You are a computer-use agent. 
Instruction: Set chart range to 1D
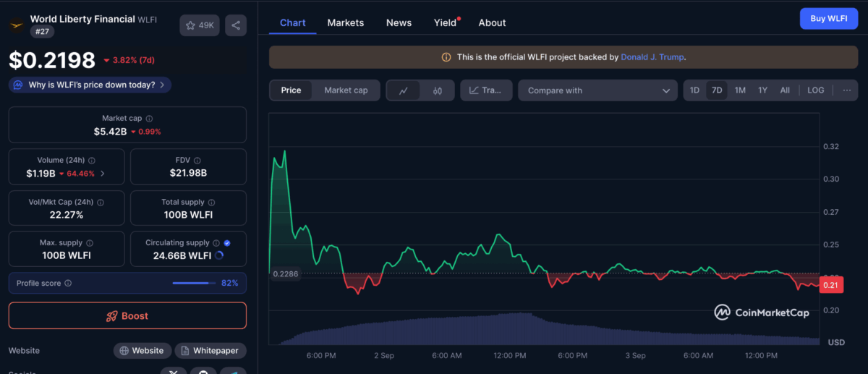pyautogui.click(x=694, y=90)
